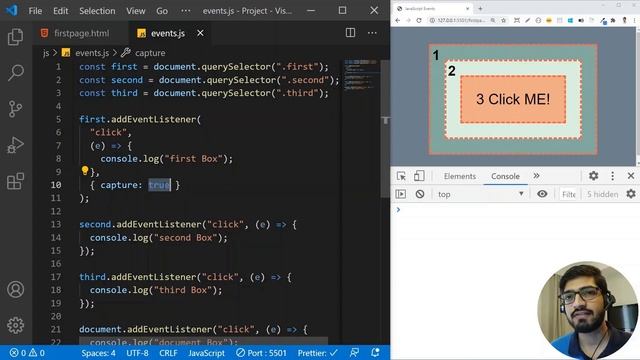Open the File menu

click(35, 11)
